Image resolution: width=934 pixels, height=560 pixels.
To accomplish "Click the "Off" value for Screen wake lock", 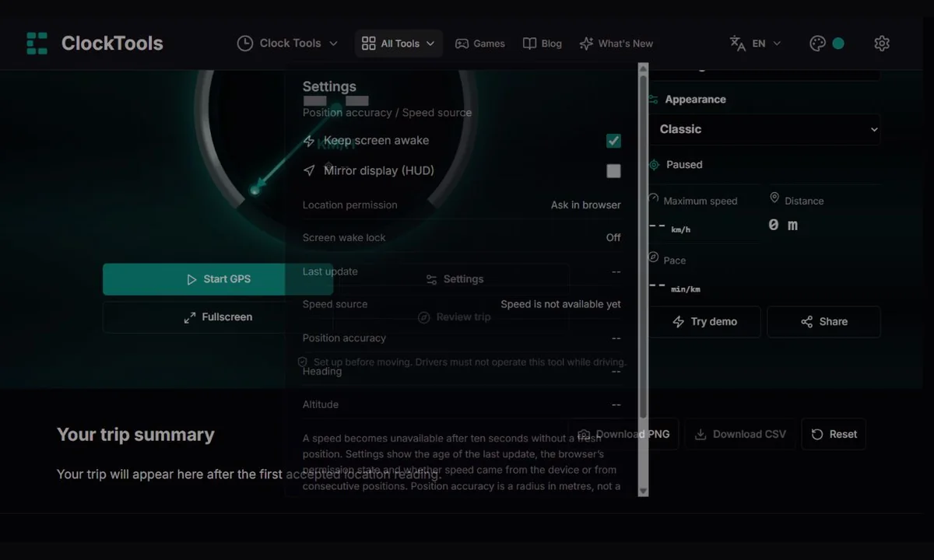I will pyautogui.click(x=613, y=238).
